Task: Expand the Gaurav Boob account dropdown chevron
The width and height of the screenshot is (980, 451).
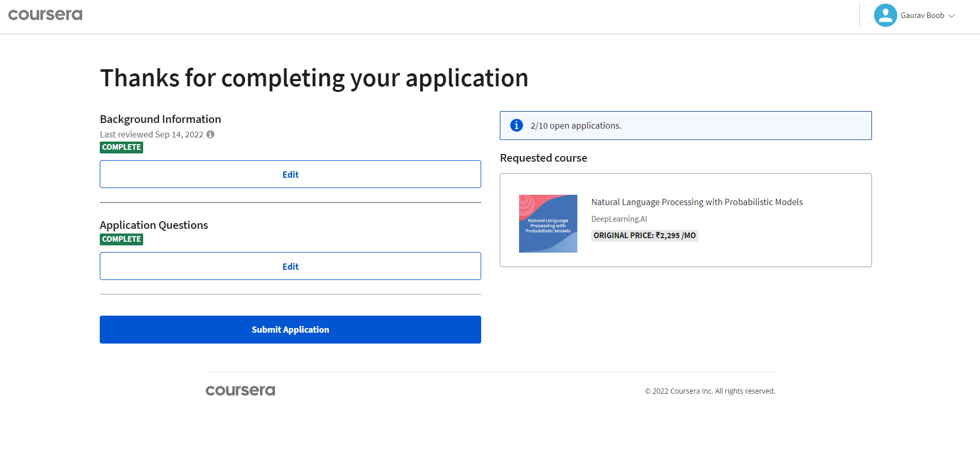Action: (x=951, y=16)
